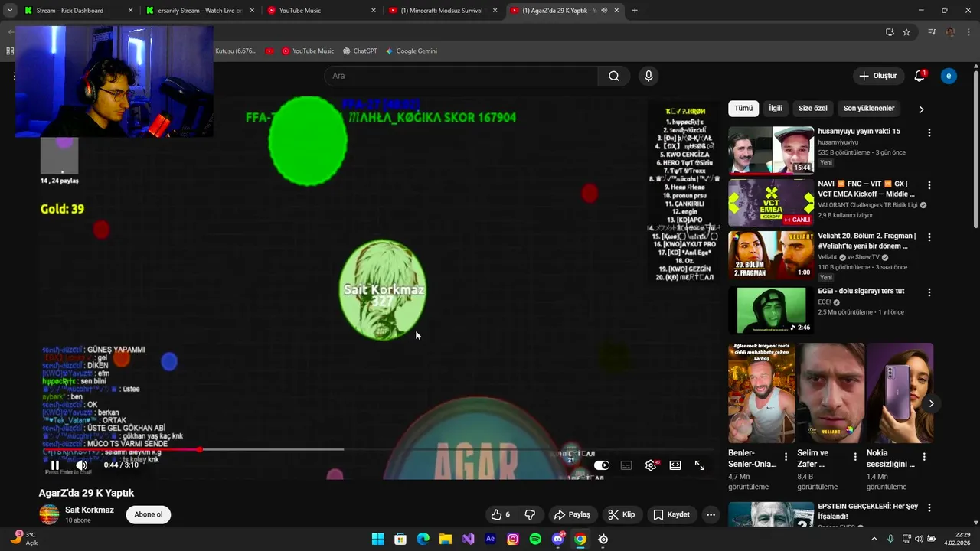Open more actions menu beside Kaydet
The image size is (980, 551).
(x=710, y=514)
